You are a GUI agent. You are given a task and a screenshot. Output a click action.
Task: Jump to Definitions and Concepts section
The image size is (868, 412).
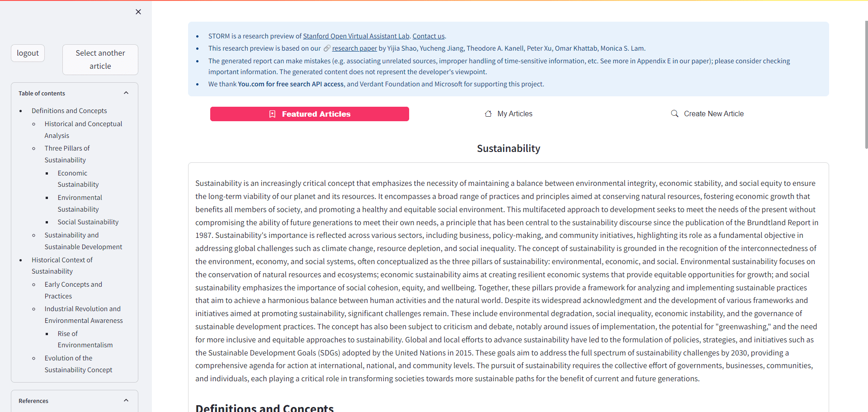click(69, 111)
